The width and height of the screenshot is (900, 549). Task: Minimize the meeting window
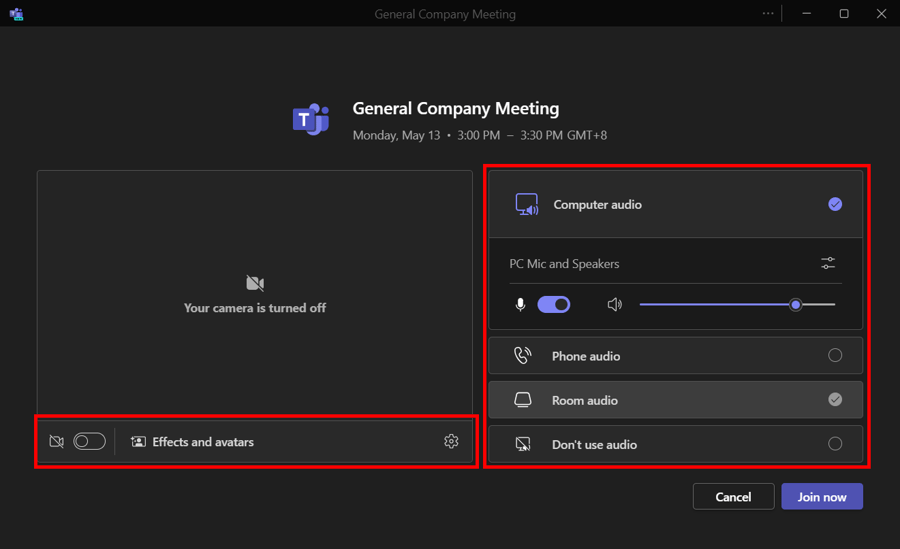(806, 13)
